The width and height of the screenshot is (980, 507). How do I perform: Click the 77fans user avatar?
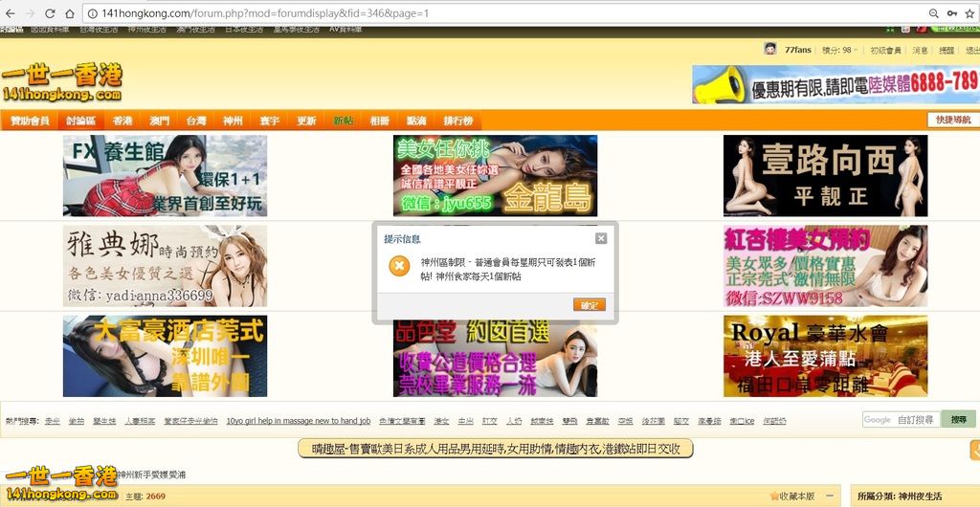pos(770,49)
